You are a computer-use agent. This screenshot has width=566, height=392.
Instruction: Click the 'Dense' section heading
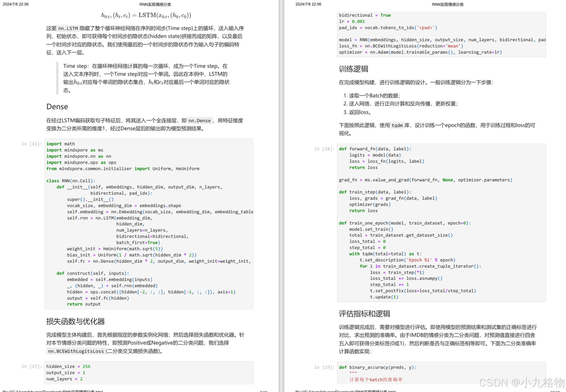57,107
